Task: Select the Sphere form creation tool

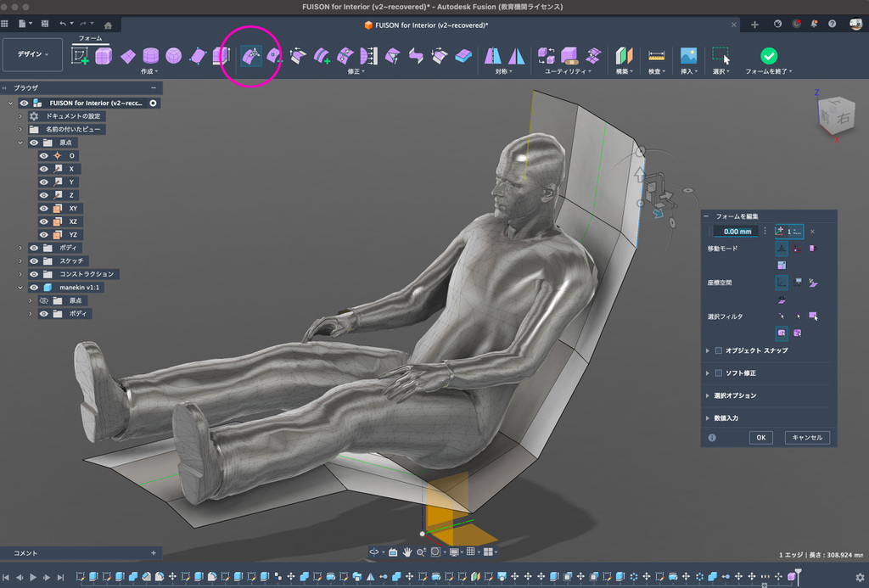Action: (173, 56)
